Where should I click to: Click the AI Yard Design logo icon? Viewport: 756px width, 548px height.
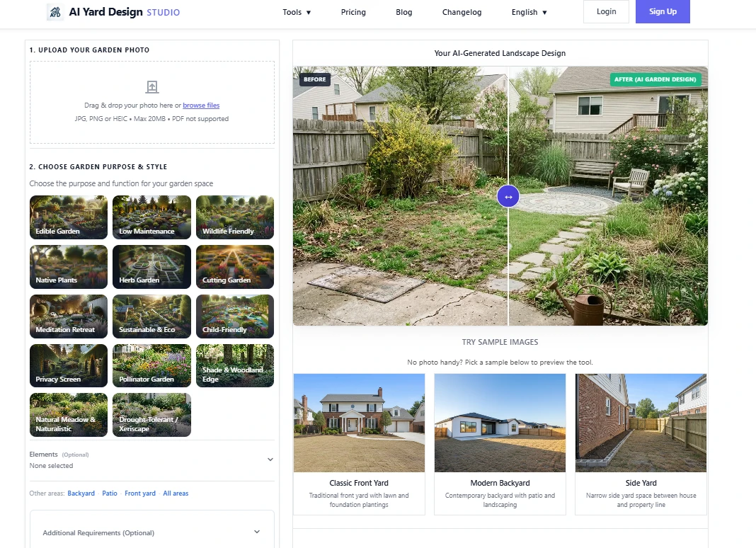[x=55, y=12]
